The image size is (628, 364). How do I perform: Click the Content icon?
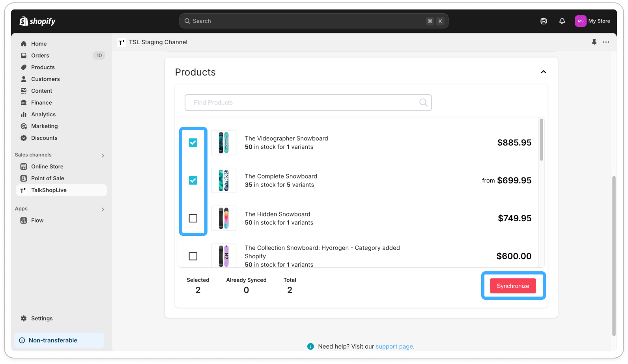pyautogui.click(x=24, y=91)
